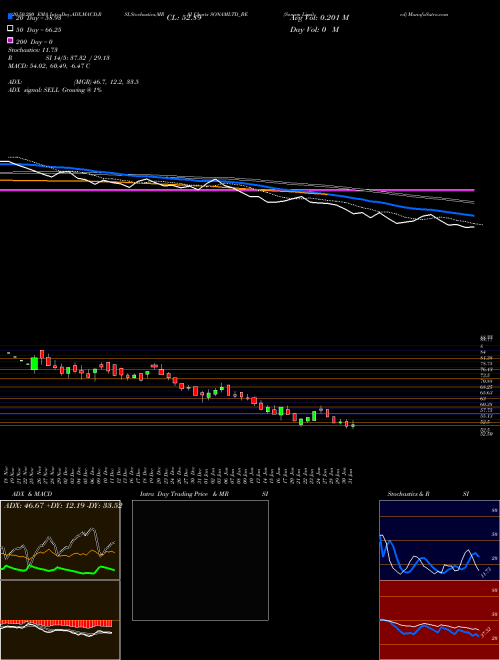Click the rotated '11.73' value in Stochastics panel
Image resolution: width=500 pixels, height=660 pixels.
pyautogui.click(x=485, y=572)
